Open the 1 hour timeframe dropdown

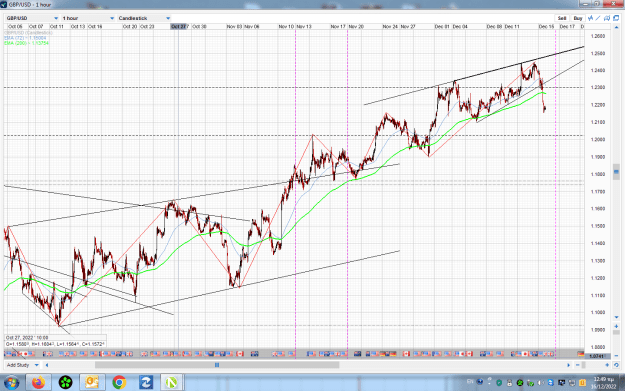coord(88,18)
